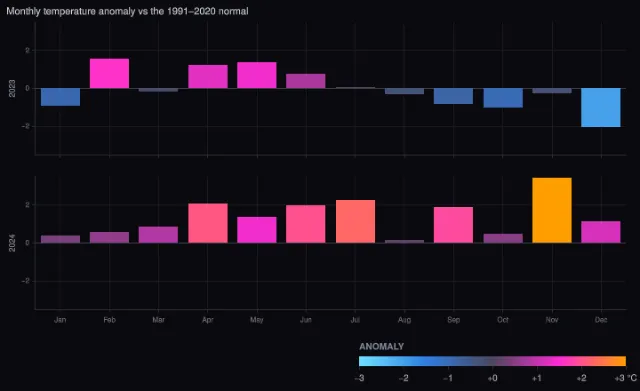Click the Apr x-axis label
This screenshot has width=640, height=391.
tap(208, 320)
